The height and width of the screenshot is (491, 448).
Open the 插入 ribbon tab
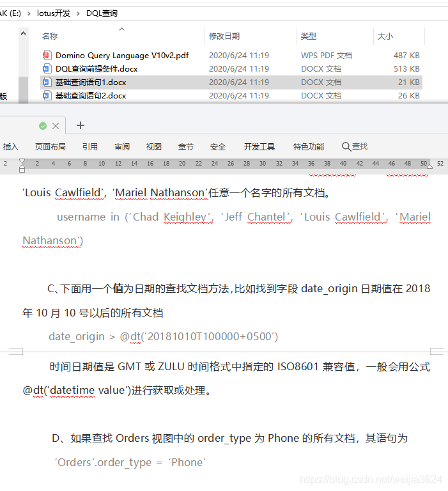coord(11,146)
